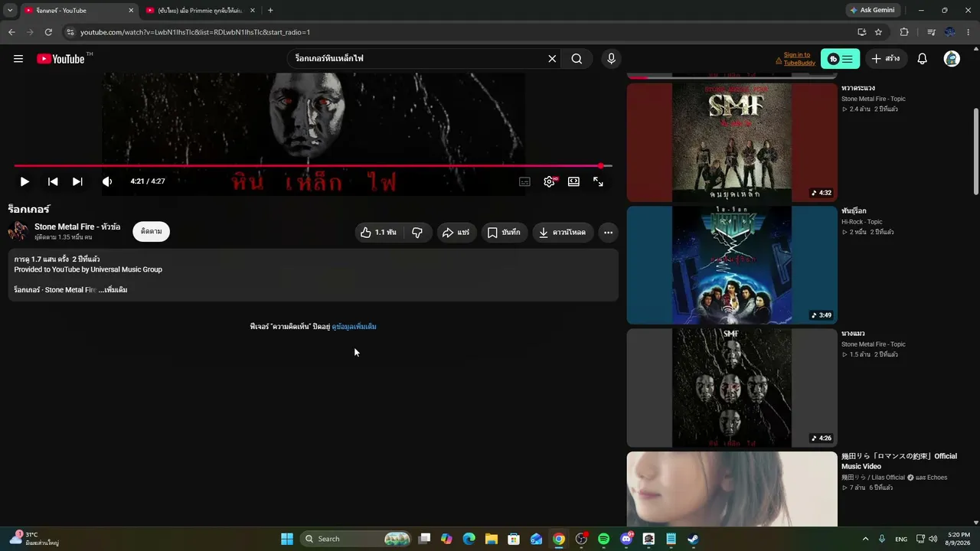Open นางแมว video thumbnail
This screenshot has height=551, width=980.
[x=732, y=388]
